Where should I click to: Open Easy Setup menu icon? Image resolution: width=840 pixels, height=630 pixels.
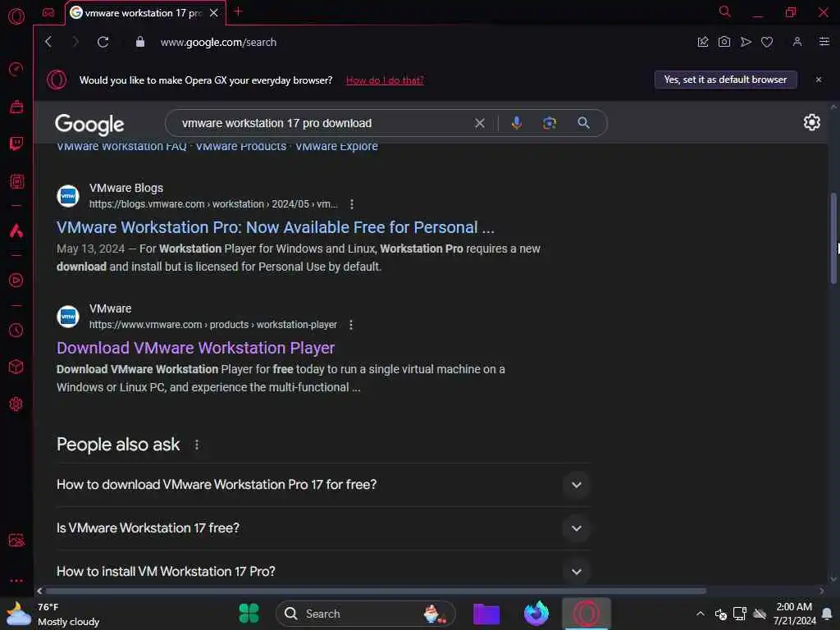tap(824, 42)
